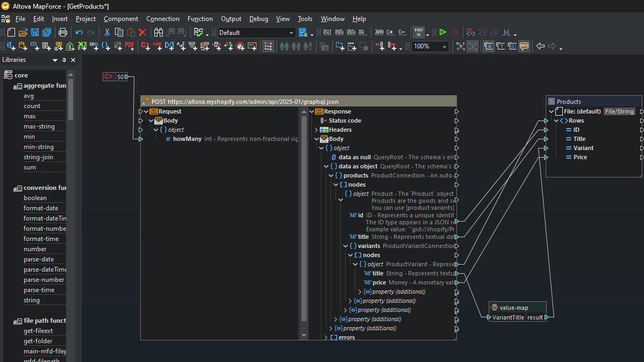Open the Connection menu
The height and width of the screenshot is (362, 644).
click(163, 18)
